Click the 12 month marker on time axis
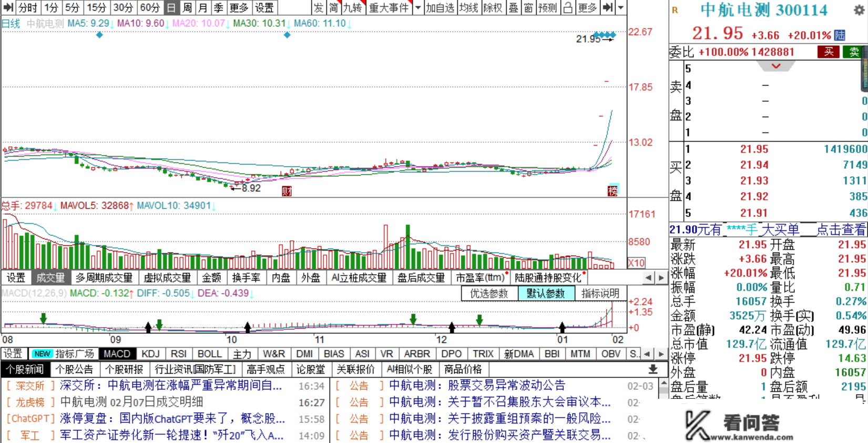Image resolution: width=868 pixels, height=443 pixels. pos(441,339)
